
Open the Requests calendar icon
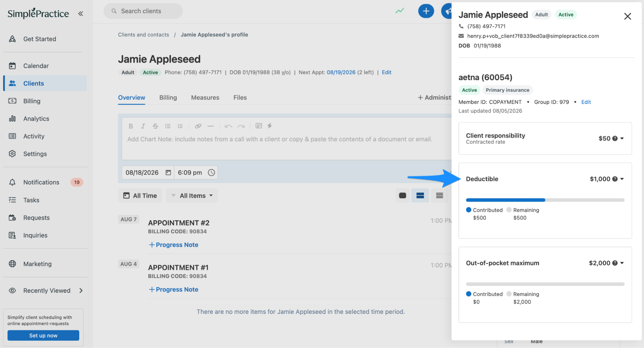[x=12, y=218]
